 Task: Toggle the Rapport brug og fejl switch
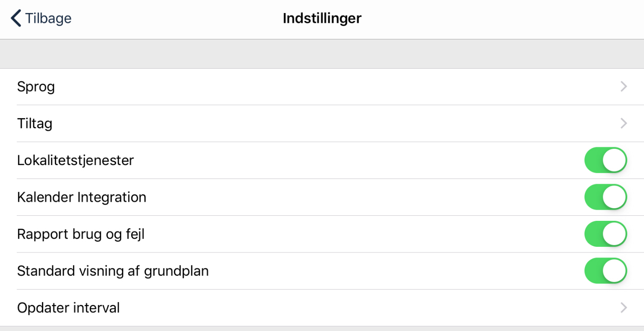[x=605, y=234]
